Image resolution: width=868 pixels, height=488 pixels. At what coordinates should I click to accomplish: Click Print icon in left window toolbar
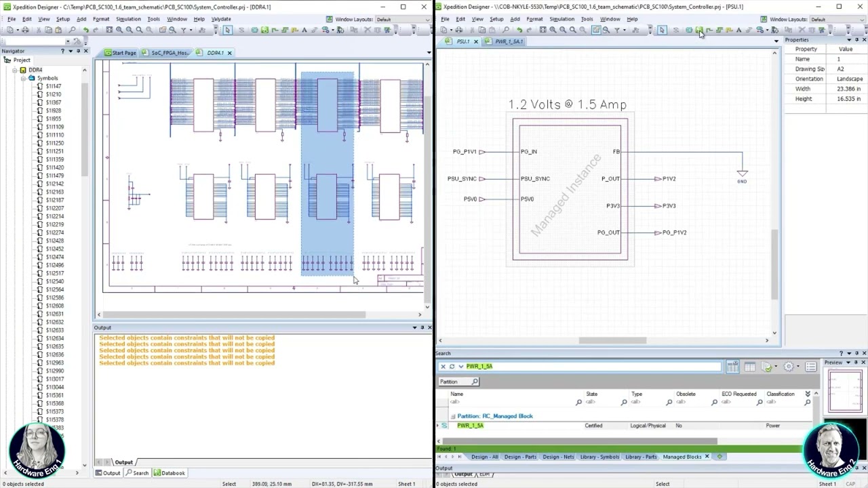(x=24, y=30)
